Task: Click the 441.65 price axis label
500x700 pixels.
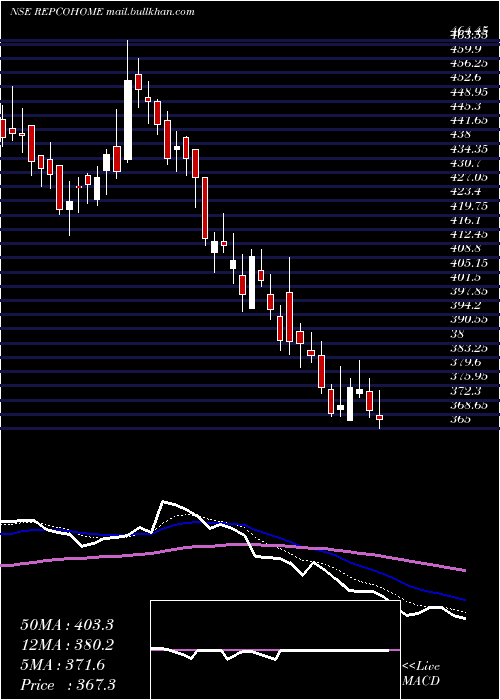Action: (467, 120)
